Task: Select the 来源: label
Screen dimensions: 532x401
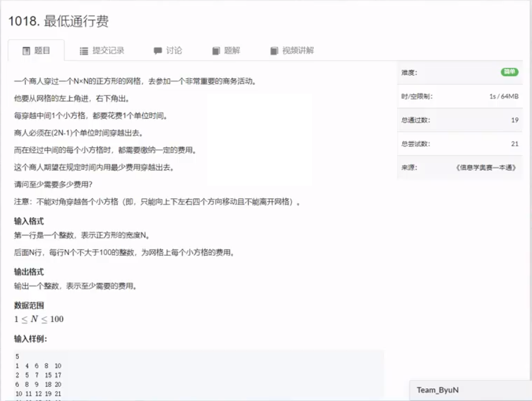Action: [x=409, y=167]
